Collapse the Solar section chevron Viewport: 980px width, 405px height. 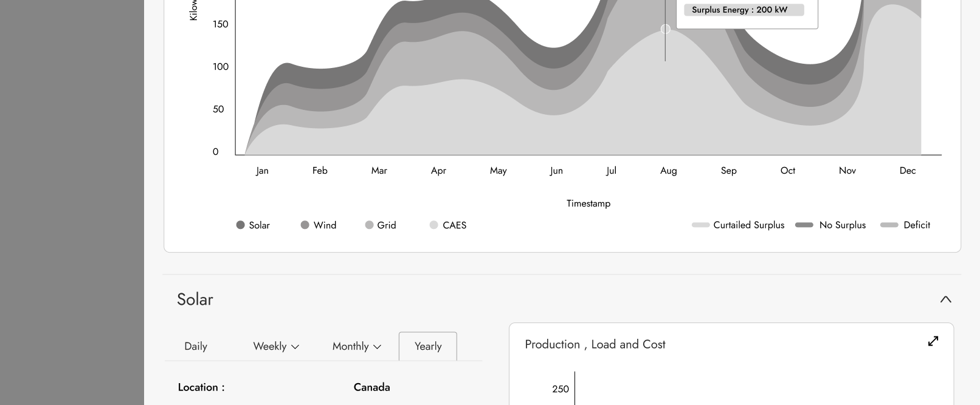945,299
